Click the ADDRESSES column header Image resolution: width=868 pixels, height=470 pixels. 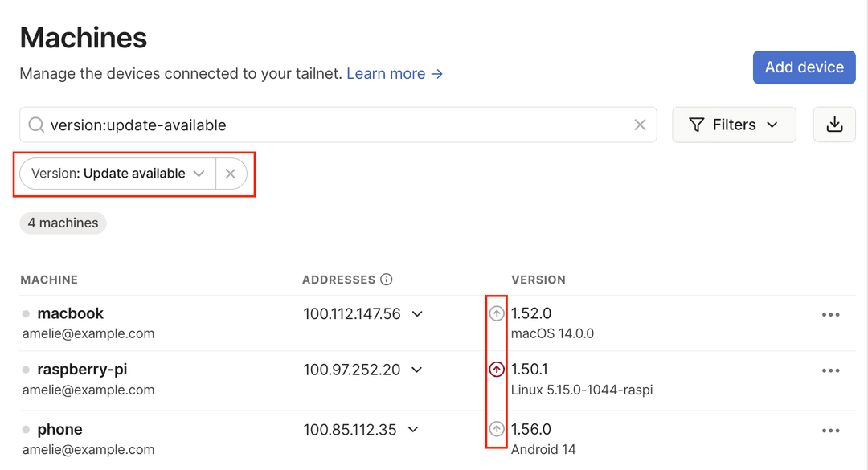[339, 280]
